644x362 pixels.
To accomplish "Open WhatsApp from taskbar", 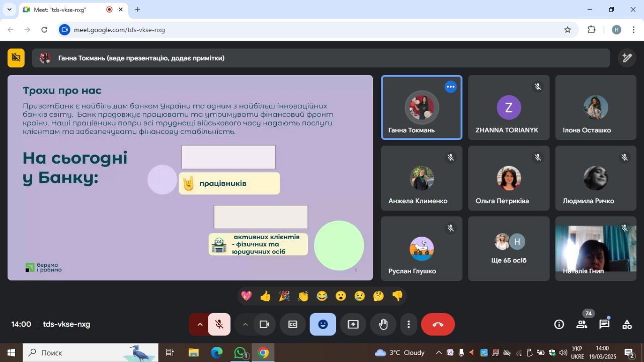I will (x=240, y=352).
